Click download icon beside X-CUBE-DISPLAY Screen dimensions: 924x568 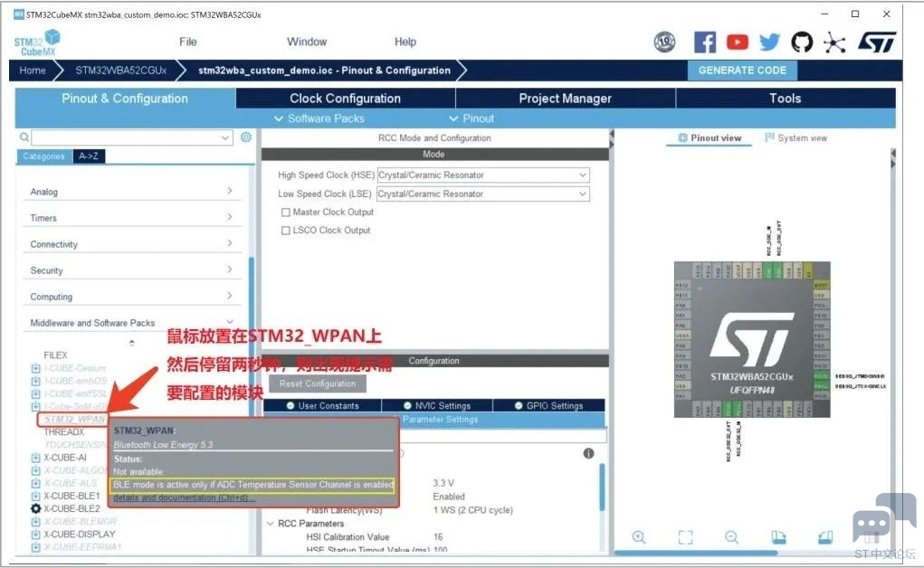35,535
